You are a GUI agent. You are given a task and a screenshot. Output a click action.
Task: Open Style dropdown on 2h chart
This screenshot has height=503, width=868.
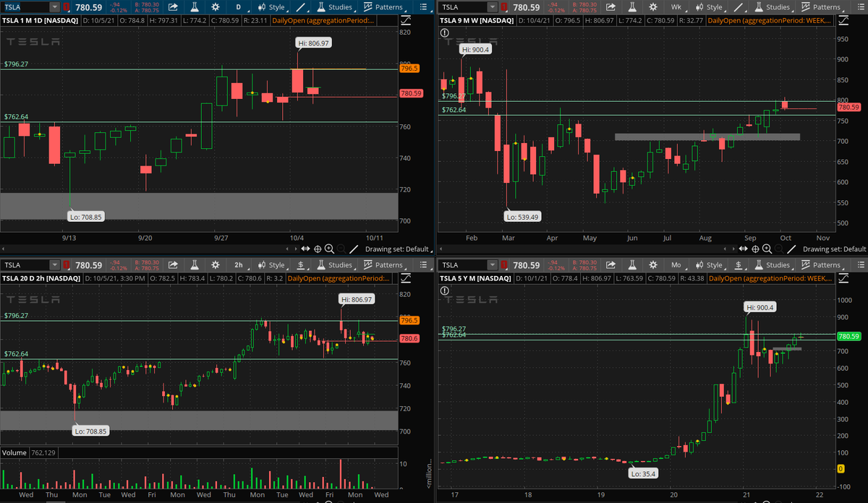272,265
